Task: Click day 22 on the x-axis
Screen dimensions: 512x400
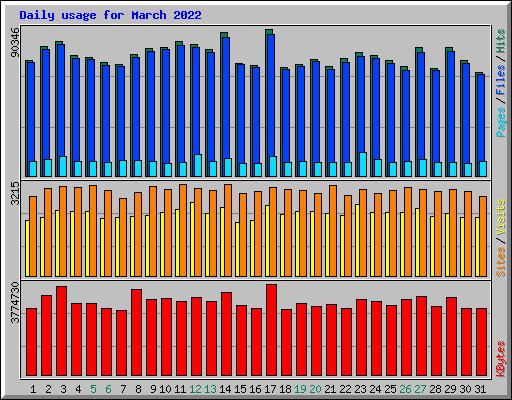Action: [x=345, y=389]
